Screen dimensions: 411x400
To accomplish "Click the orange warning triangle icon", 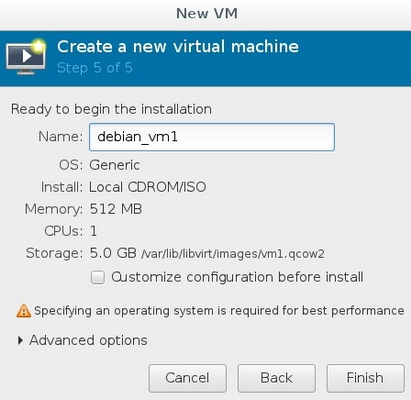I will [23, 311].
